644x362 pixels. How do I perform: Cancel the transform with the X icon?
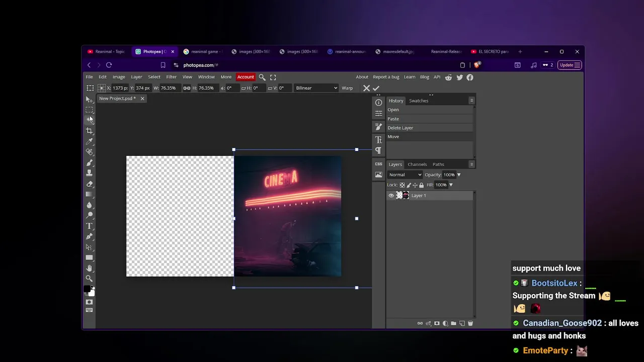[x=366, y=88]
